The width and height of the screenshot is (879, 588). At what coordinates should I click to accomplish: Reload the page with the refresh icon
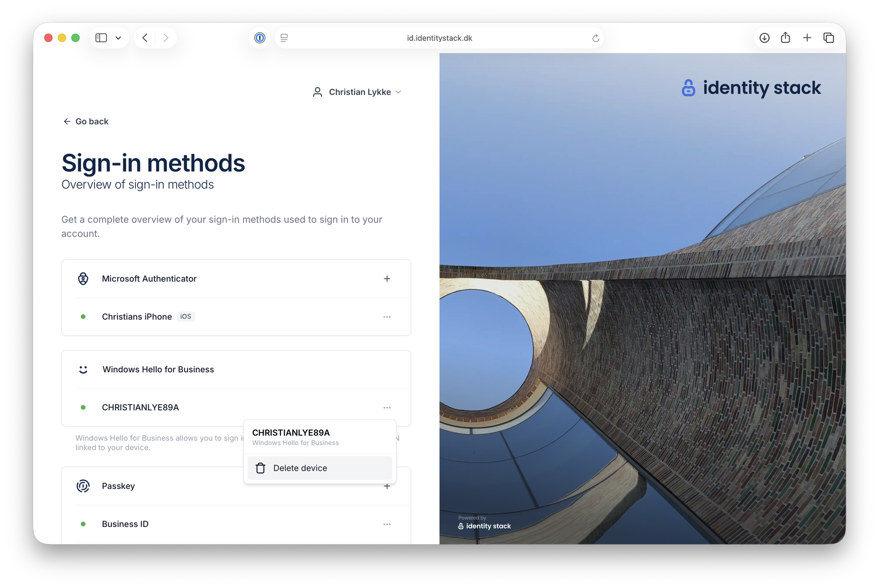coord(596,38)
